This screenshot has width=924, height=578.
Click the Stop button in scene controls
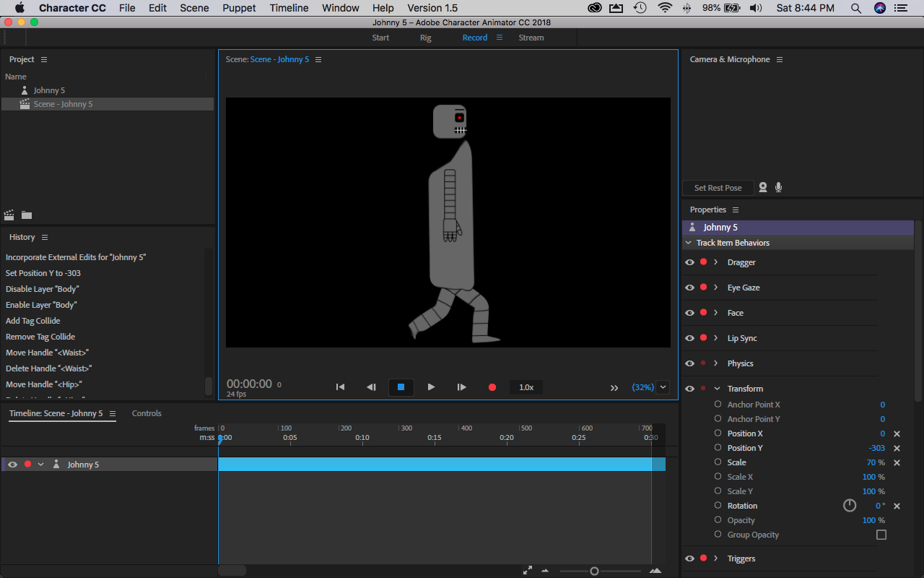click(x=401, y=387)
